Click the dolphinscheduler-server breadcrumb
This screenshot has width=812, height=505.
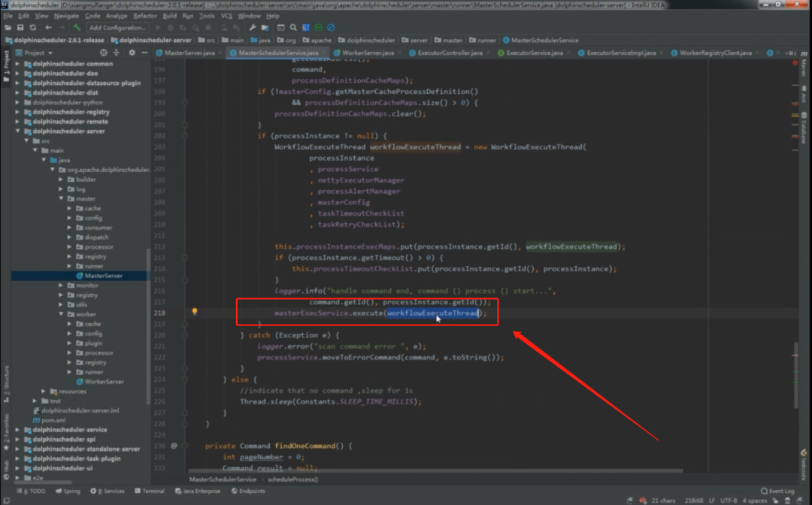pos(151,40)
